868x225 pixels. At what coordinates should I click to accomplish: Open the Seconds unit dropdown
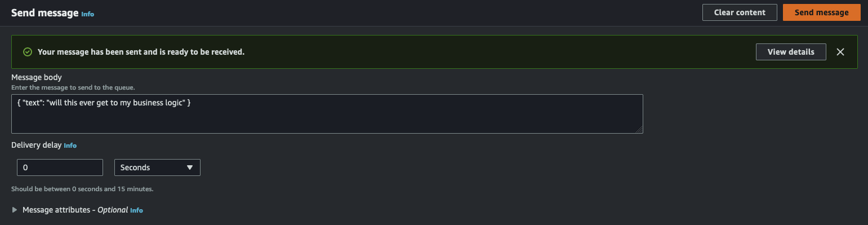pos(157,167)
